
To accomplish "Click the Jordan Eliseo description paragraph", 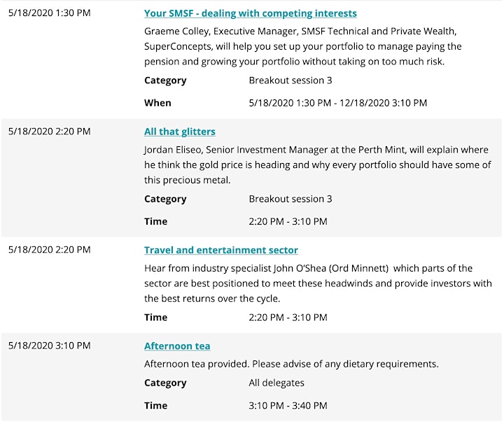I will click(x=318, y=165).
